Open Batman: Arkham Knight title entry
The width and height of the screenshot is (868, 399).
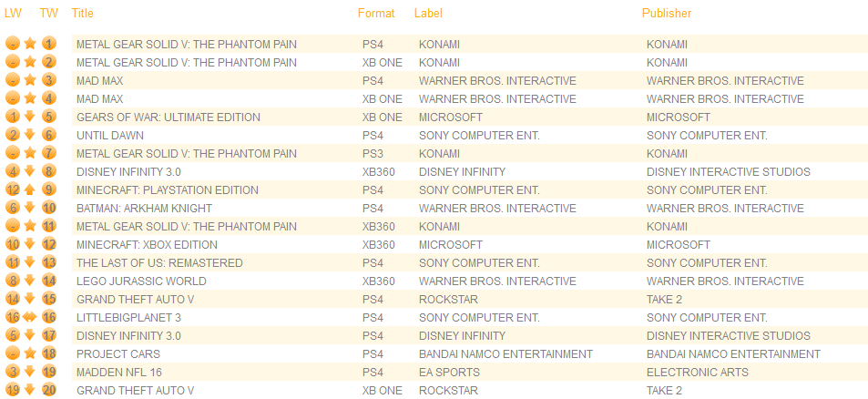(144, 209)
